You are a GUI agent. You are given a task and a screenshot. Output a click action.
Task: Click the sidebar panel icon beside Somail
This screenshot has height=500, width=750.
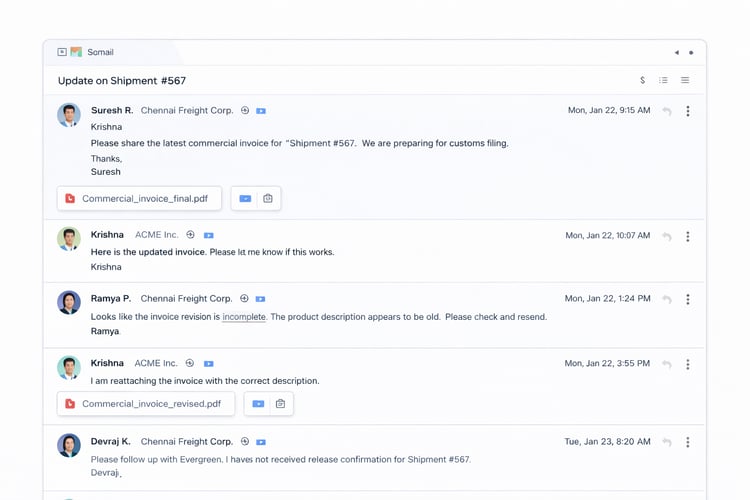[x=62, y=52]
